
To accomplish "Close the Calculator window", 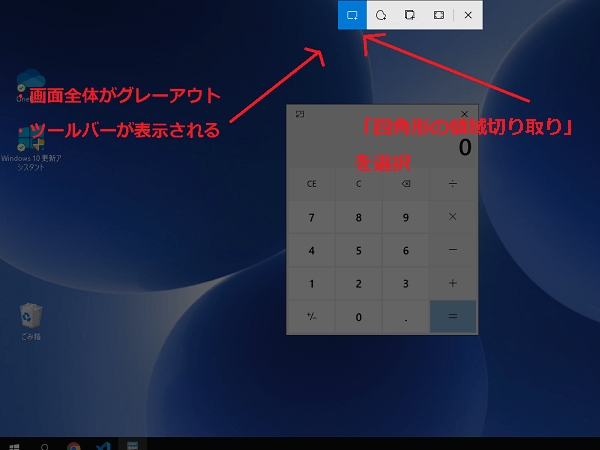I will point(465,114).
